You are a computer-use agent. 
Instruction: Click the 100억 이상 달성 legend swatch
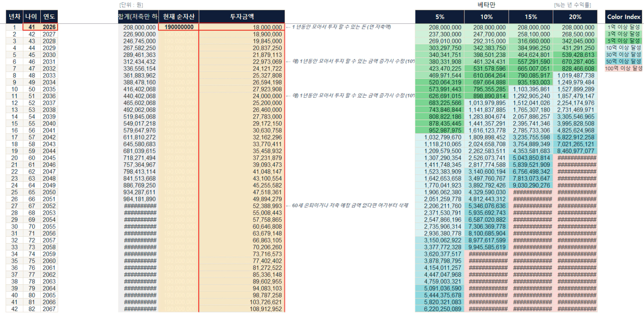[x=624, y=68]
